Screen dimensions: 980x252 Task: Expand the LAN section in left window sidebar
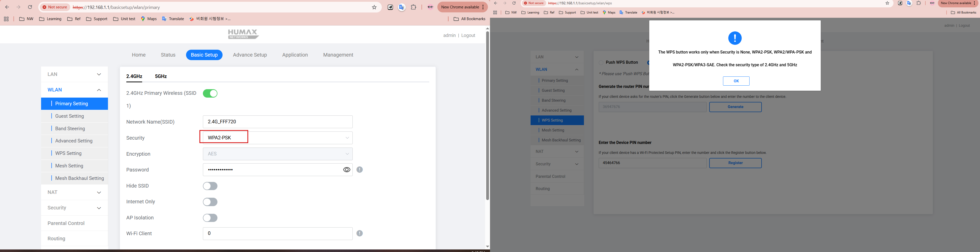click(75, 74)
